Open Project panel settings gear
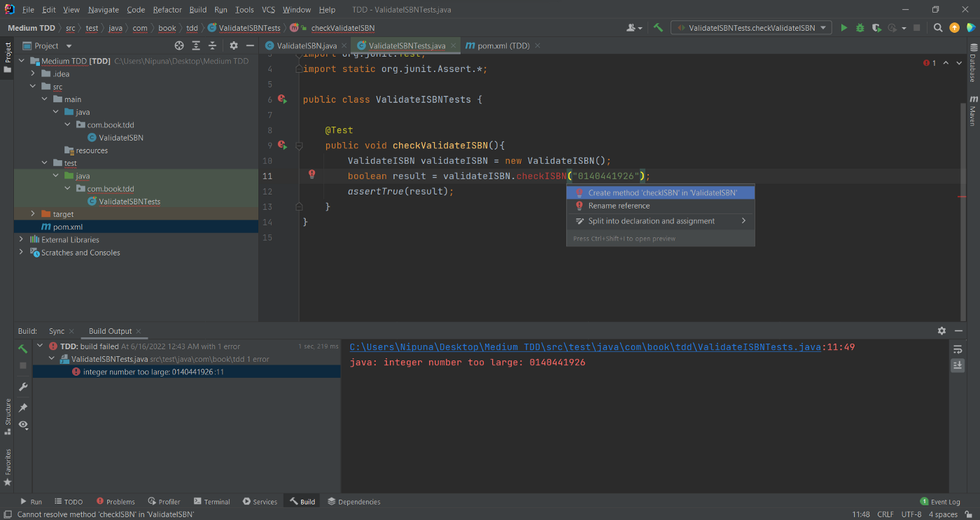This screenshot has height=520, width=980. pos(234,45)
